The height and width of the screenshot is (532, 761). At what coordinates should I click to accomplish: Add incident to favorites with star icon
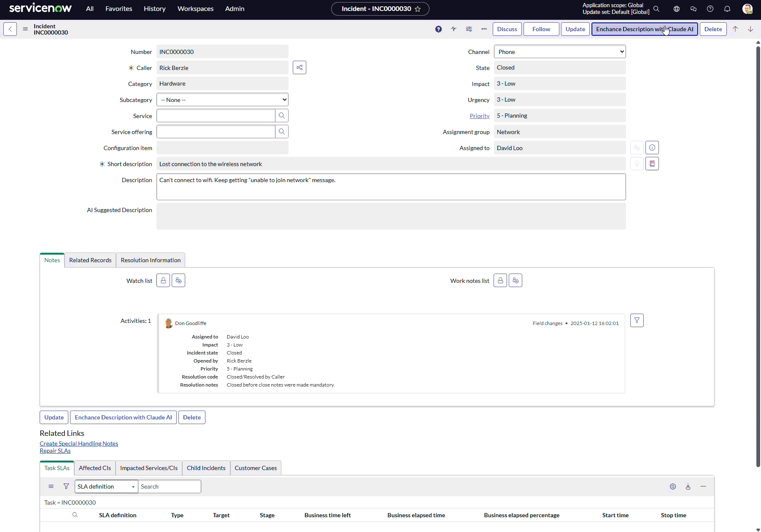pos(418,9)
